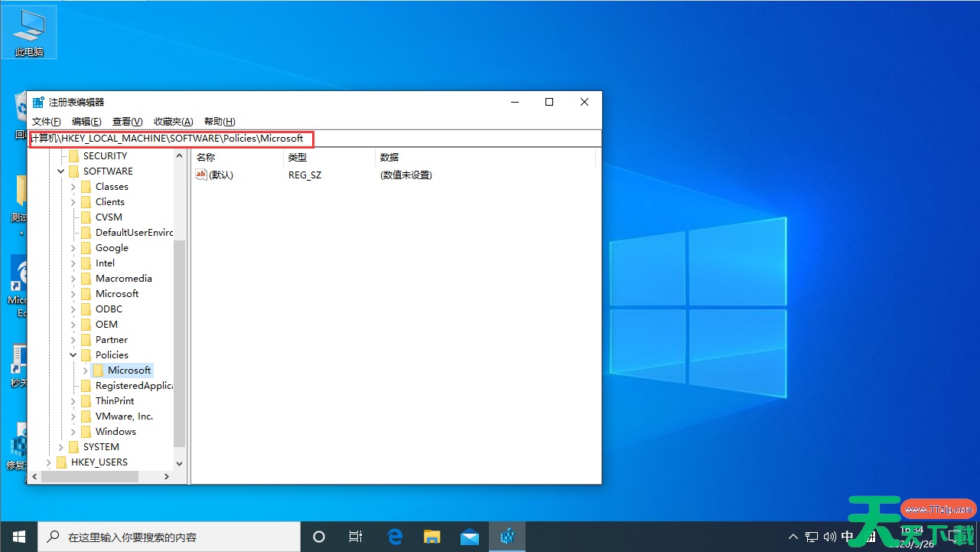Open the Windows Start menu
Viewport: 980px width, 552px height.
point(18,537)
